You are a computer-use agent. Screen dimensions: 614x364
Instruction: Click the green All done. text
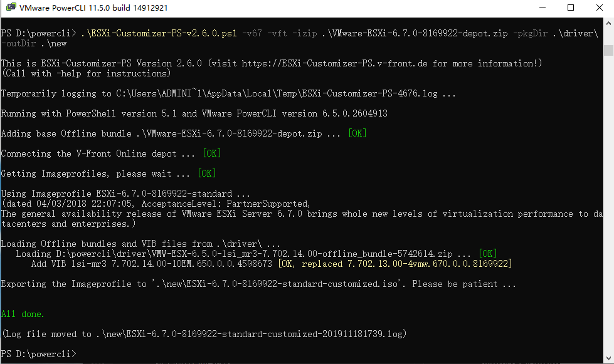pos(23,314)
